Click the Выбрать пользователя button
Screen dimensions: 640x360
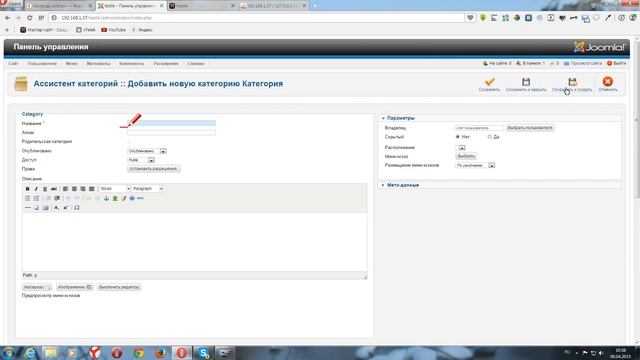tap(530, 128)
